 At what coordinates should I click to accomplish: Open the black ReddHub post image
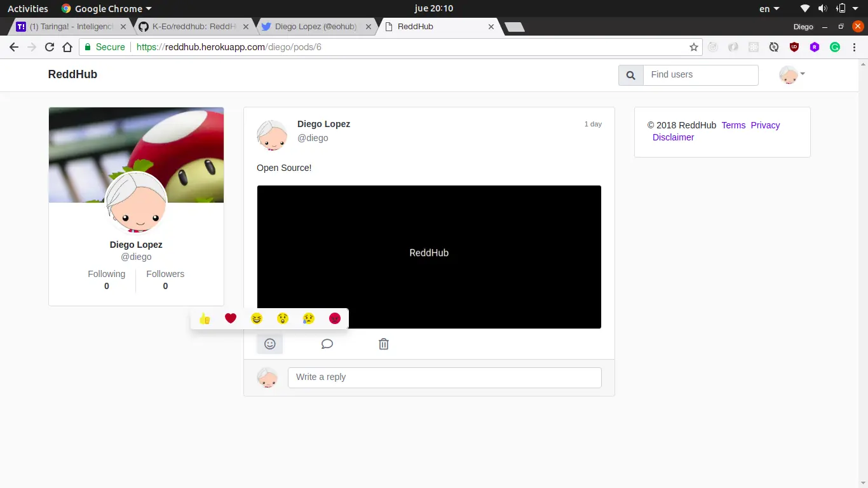pyautogui.click(x=429, y=257)
